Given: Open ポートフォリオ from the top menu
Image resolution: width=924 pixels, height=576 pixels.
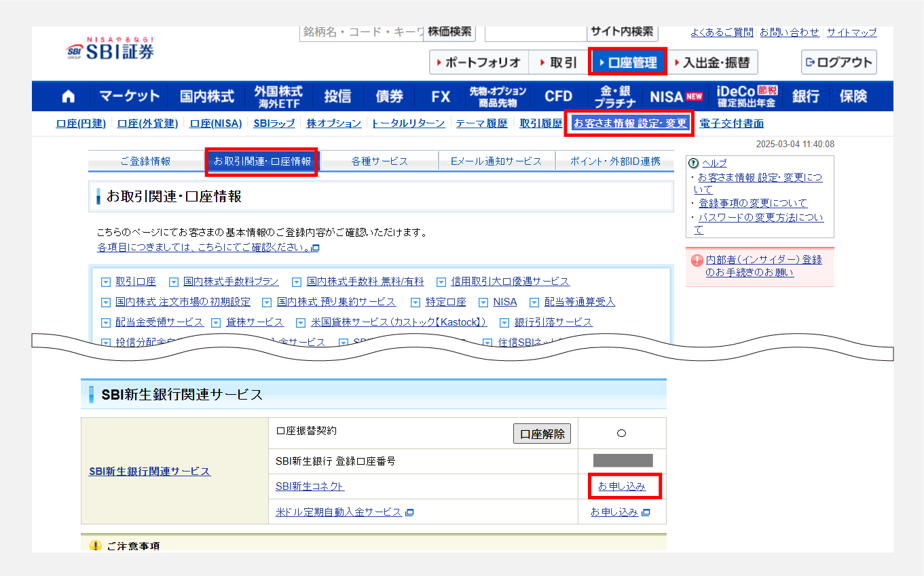Looking at the screenshot, I should point(479,62).
